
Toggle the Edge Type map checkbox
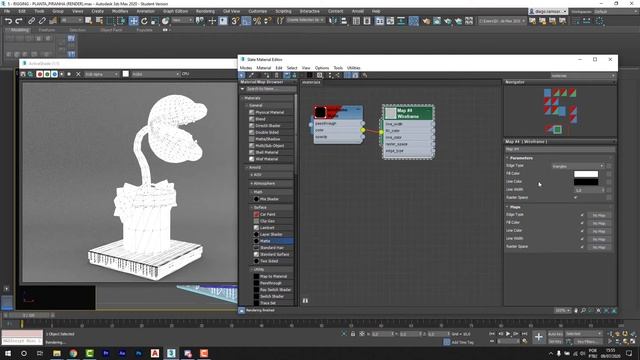(582, 215)
